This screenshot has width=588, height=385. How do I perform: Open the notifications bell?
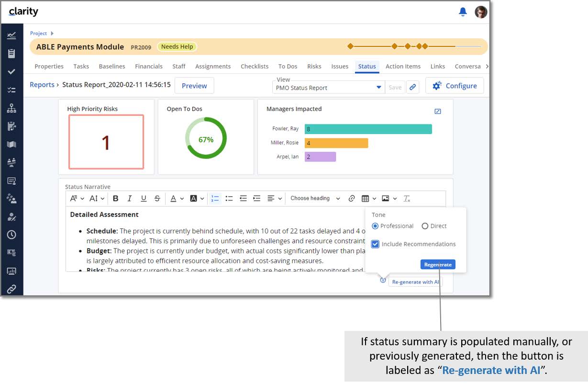pyautogui.click(x=463, y=12)
